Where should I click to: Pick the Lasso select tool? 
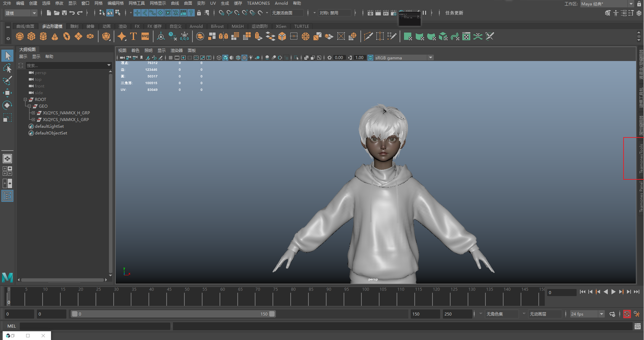coord(7,68)
